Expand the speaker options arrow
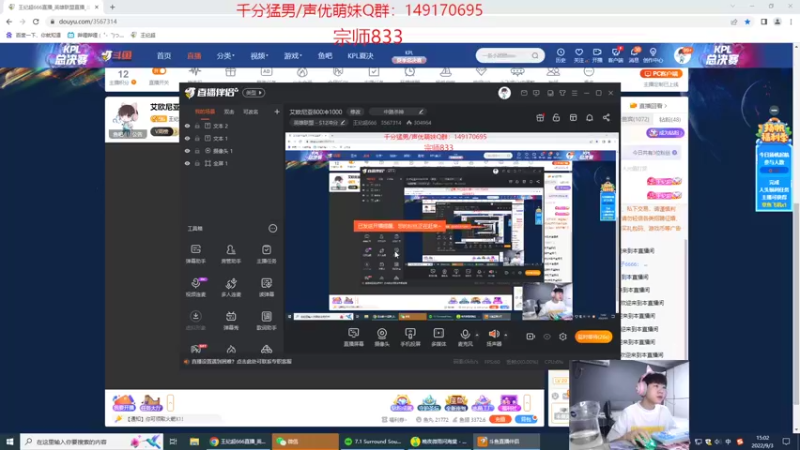This screenshot has width=800, height=450. (506, 335)
